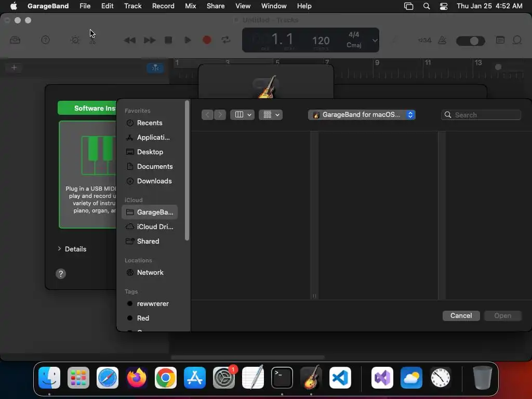Click the file dialog sidebar scrollbar

187,170
